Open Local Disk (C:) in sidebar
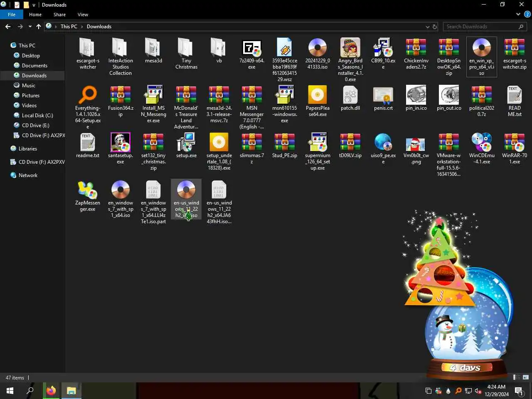The width and height of the screenshot is (532, 399). coord(37,116)
